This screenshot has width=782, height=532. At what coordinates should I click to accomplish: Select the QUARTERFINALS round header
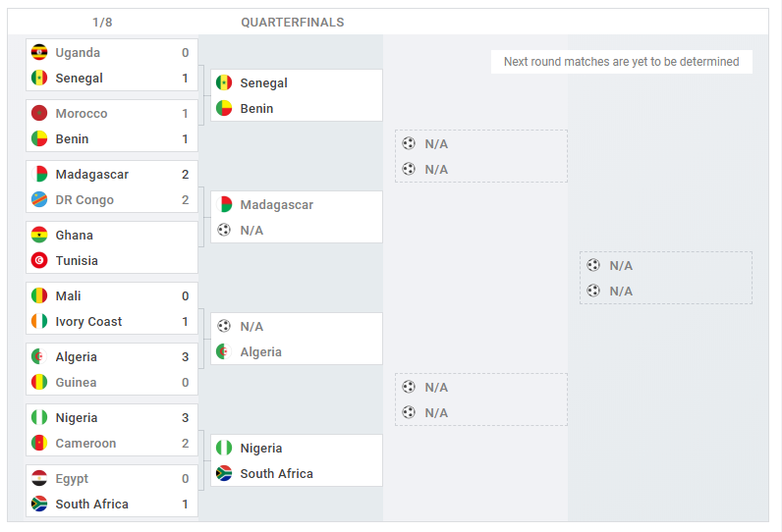tap(293, 23)
